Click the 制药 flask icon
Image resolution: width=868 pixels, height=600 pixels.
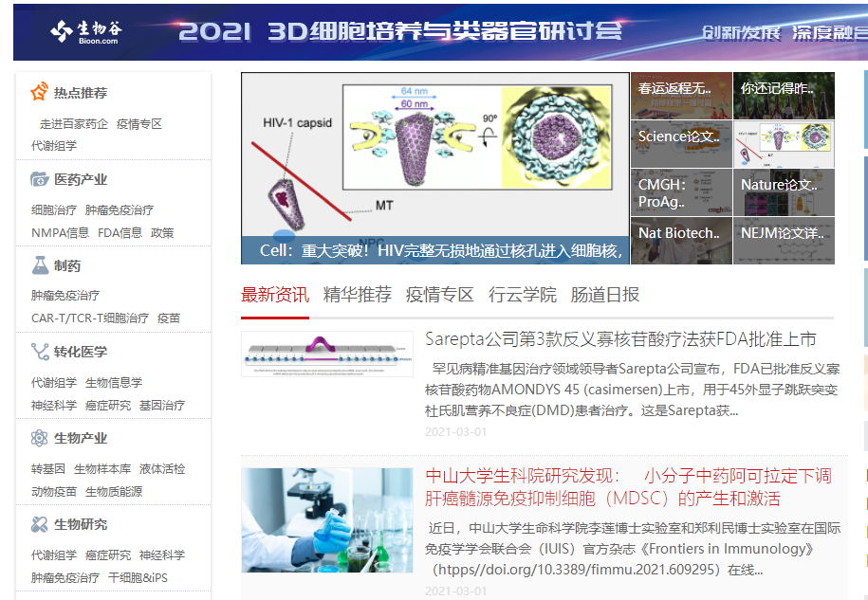tap(39, 265)
